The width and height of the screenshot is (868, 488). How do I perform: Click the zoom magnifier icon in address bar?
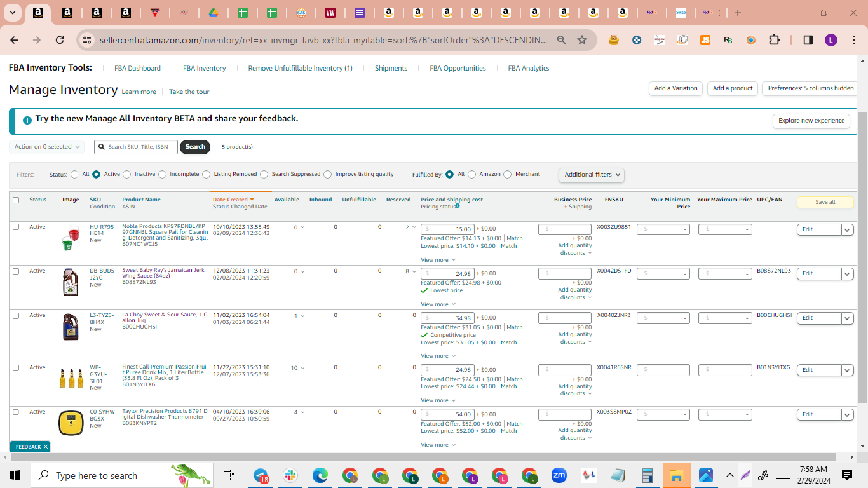tap(562, 40)
